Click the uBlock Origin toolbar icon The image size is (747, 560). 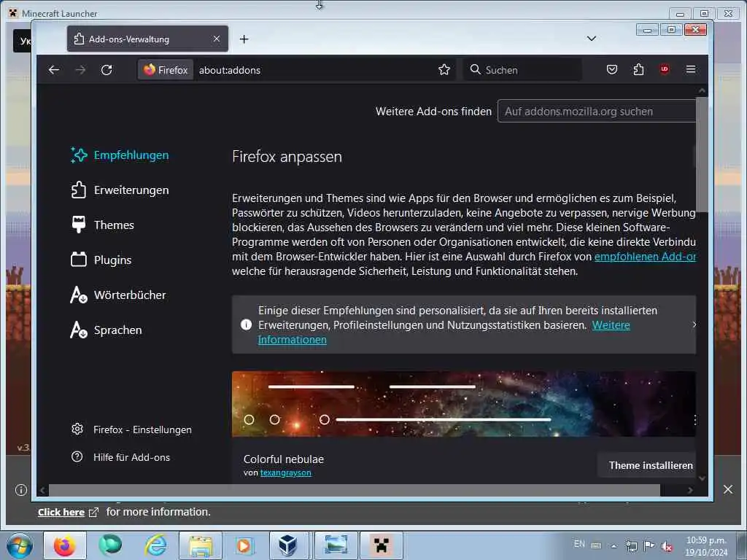click(x=664, y=69)
